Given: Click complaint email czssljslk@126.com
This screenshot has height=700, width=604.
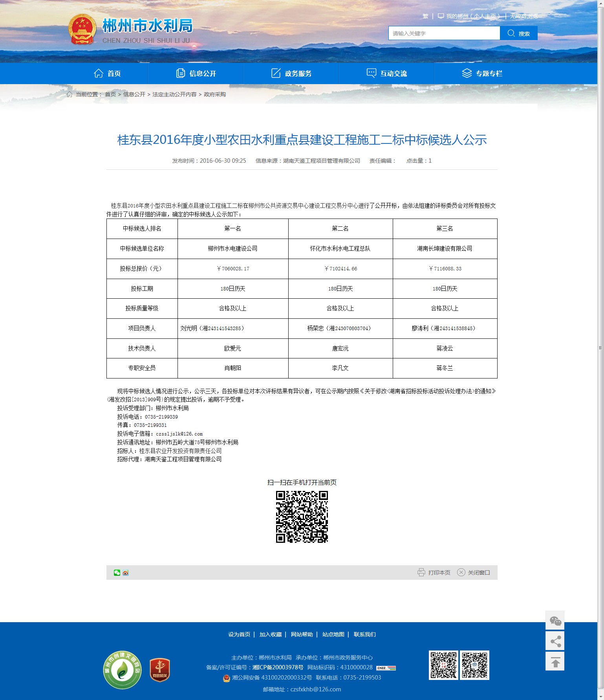Looking at the screenshot, I should 179,434.
